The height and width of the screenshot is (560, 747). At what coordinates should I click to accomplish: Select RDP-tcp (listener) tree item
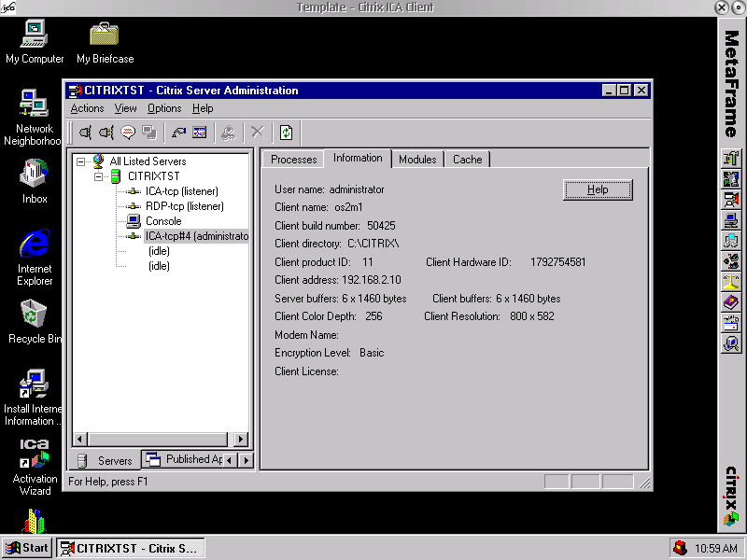pyautogui.click(x=184, y=206)
